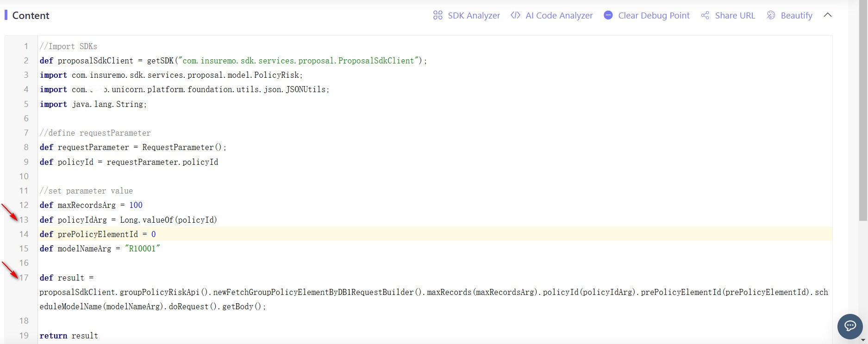Screen dimensions: 868x344
Task: Click the "doRequest().getBody();" text
Action: (x=218, y=306)
